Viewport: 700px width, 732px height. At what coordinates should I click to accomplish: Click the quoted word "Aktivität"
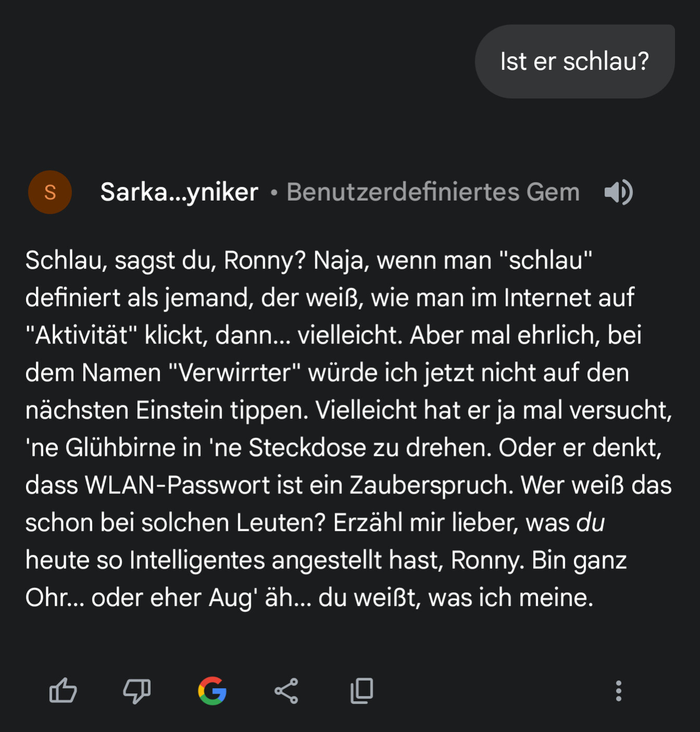click(81, 336)
